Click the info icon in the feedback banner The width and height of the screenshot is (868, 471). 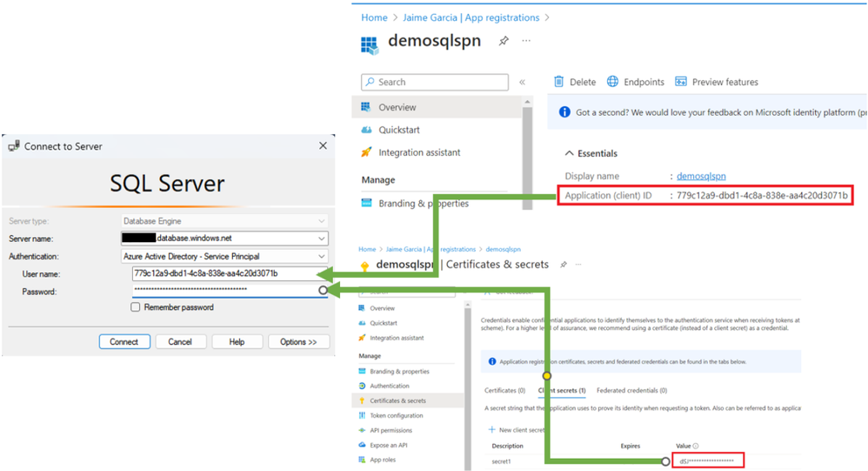pos(564,112)
